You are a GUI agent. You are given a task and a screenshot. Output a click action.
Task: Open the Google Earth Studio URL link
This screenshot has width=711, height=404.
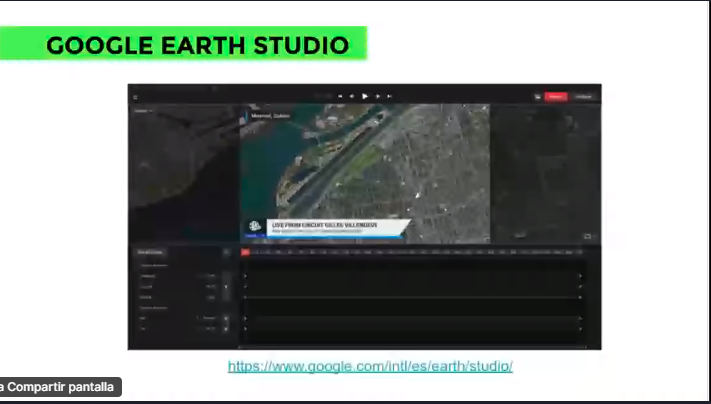[370, 366]
